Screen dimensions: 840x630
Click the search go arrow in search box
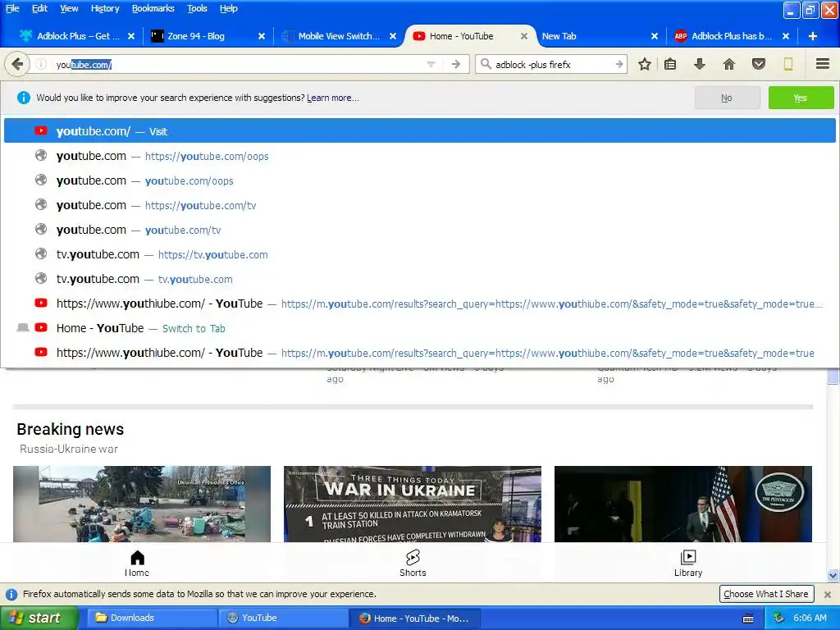tap(619, 64)
